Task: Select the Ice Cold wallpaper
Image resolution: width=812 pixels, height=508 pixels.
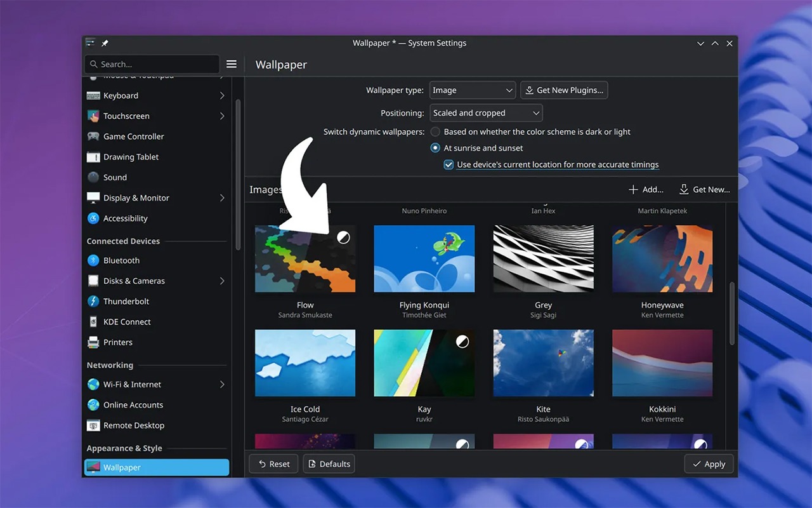Action: tap(305, 363)
